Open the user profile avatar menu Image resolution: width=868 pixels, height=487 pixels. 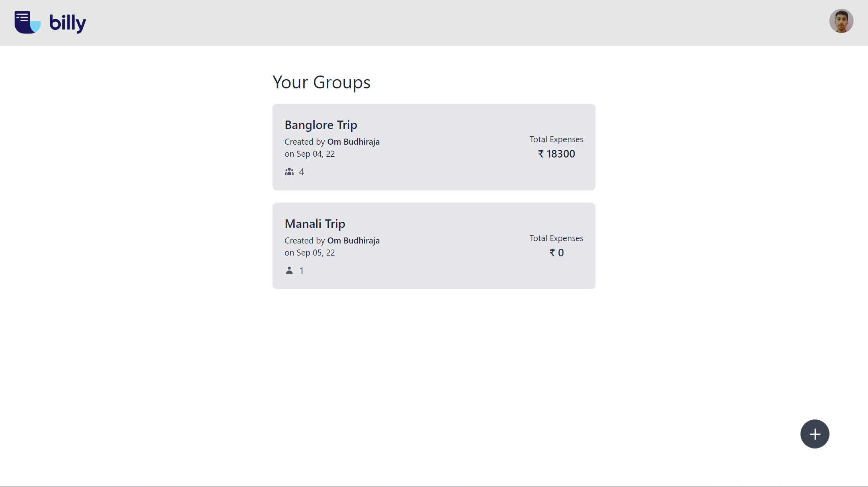pos(841,21)
